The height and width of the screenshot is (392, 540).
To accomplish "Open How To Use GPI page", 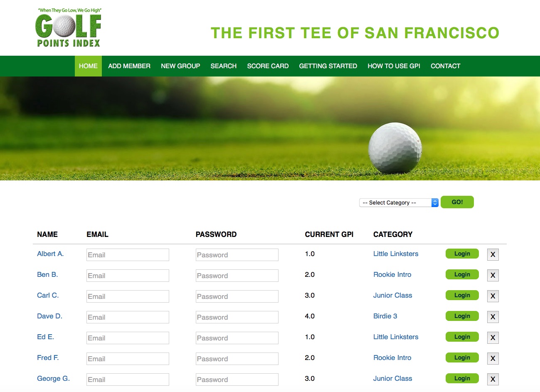I will point(394,66).
